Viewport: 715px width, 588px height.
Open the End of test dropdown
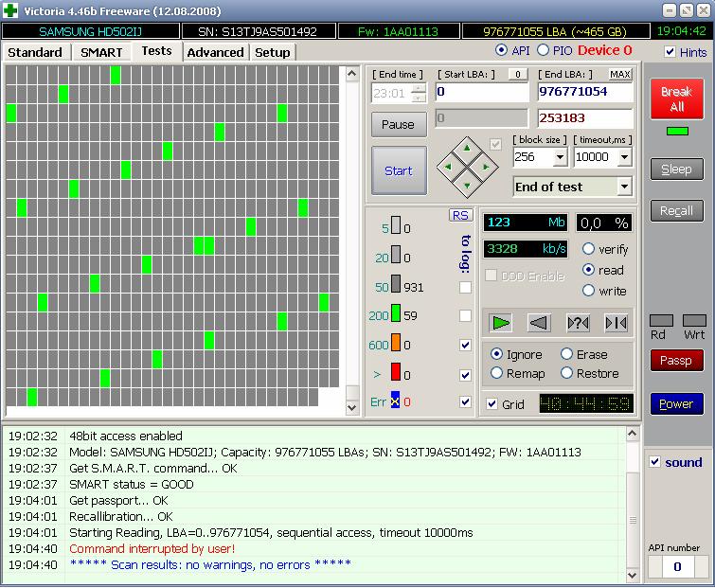coord(623,187)
